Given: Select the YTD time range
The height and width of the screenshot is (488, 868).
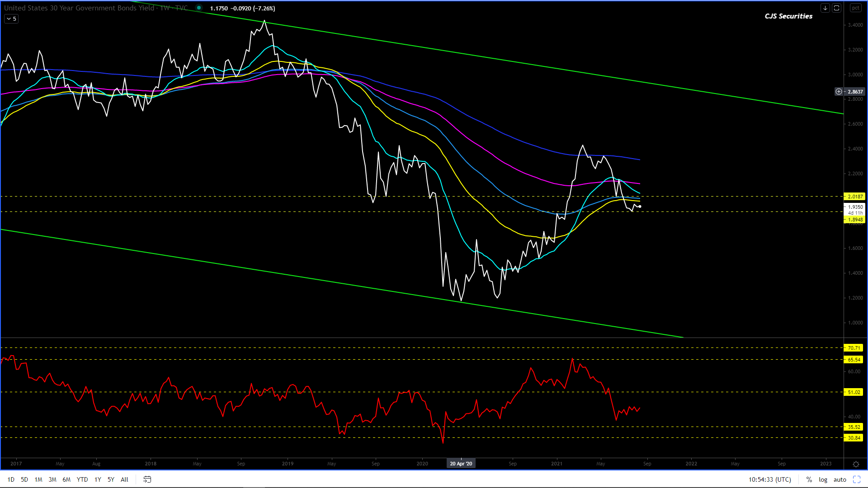Looking at the screenshot, I should [82, 479].
